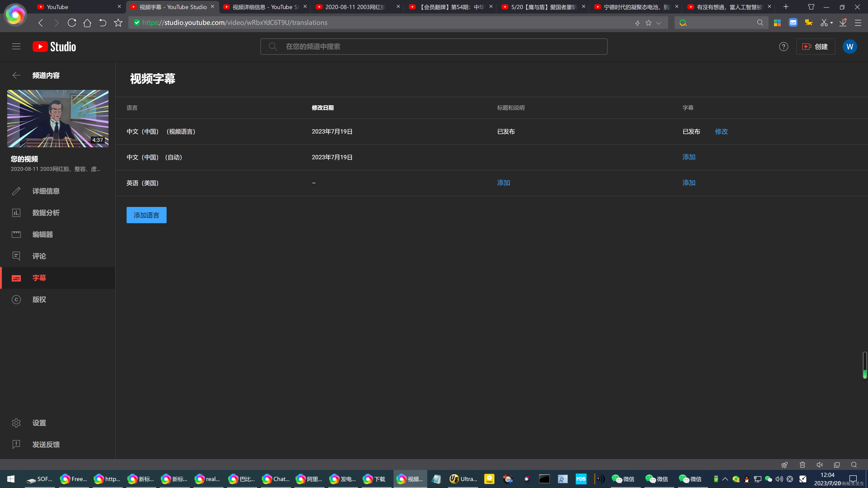This screenshot has width=868, height=488.
Task: Select the 详细信息 sidebar menu item
Action: pyautogui.click(x=46, y=191)
